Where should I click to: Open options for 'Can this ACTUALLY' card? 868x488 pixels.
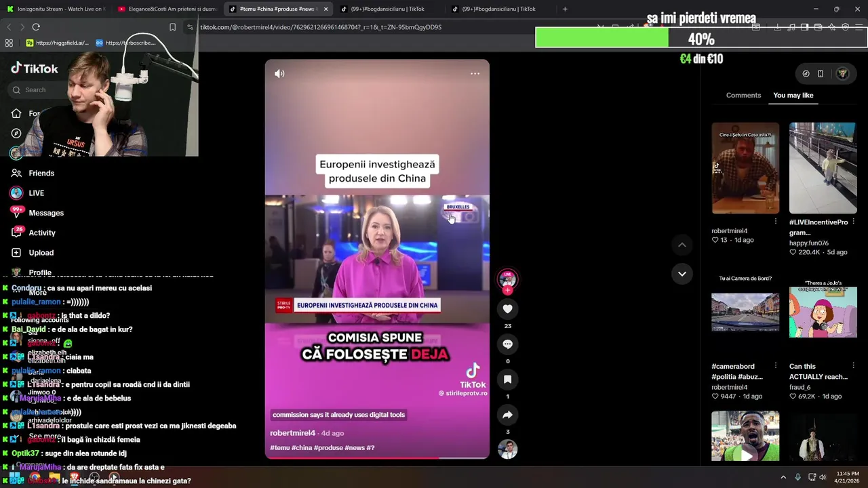(853, 366)
